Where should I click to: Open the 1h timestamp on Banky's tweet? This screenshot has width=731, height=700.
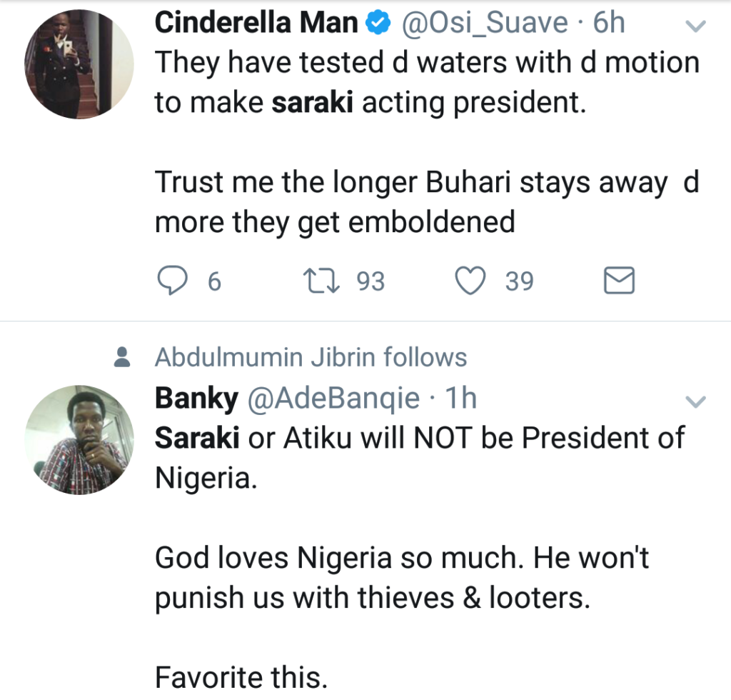click(x=460, y=399)
